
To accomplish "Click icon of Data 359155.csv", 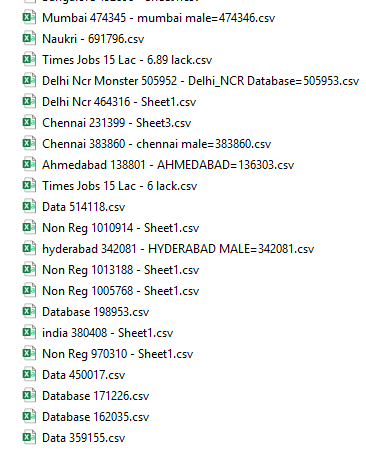I will coord(29,437).
